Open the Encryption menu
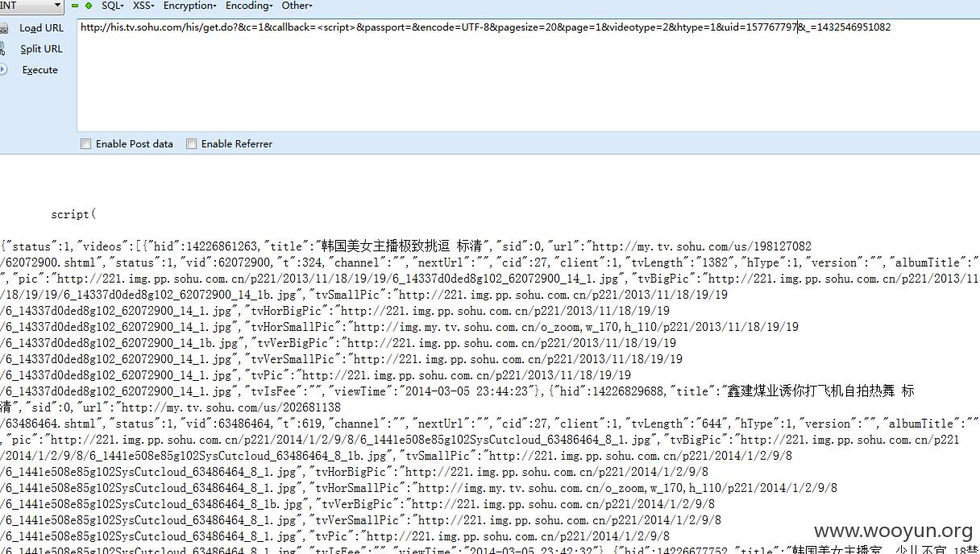The height and width of the screenshot is (554, 980). tap(189, 6)
